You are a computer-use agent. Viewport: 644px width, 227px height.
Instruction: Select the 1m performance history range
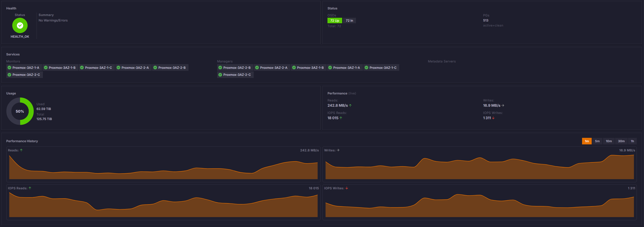(586, 141)
